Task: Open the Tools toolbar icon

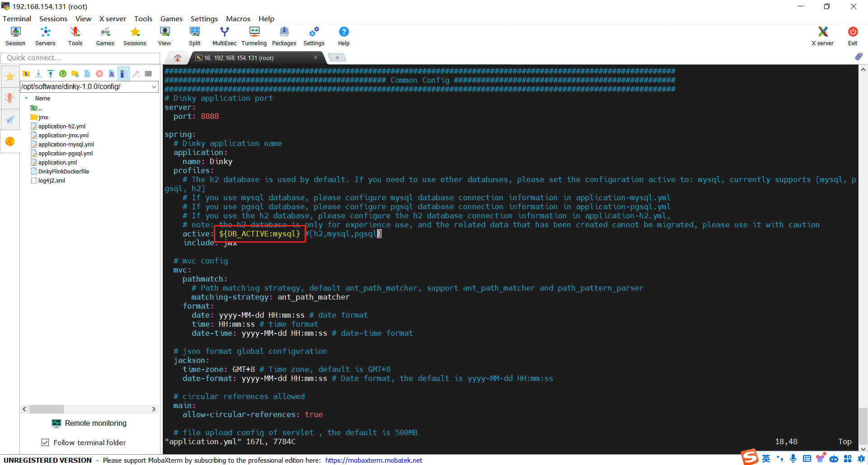Action: click(x=75, y=36)
